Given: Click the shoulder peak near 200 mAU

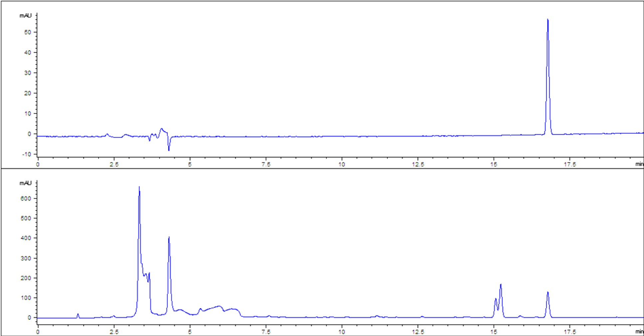Looking at the screenshot, I should pyautogui.click(x=149, y=273).
